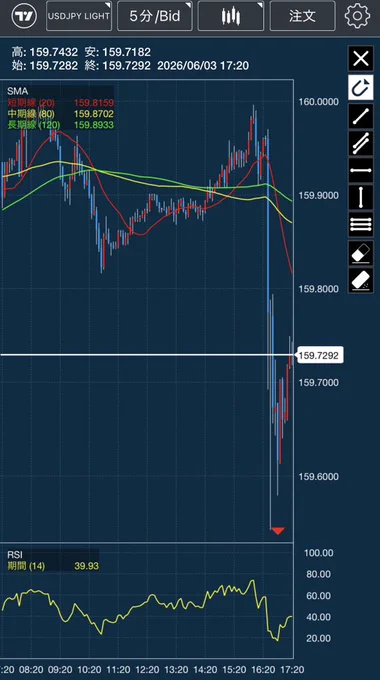The height and width of the screenshot is (680, 380).
Task: Click the 始: 159.7282 open price readout
Action: point(45,66)
